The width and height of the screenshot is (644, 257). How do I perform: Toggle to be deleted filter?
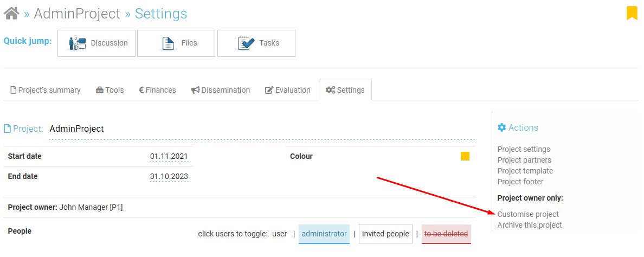(x=446, y=234)
